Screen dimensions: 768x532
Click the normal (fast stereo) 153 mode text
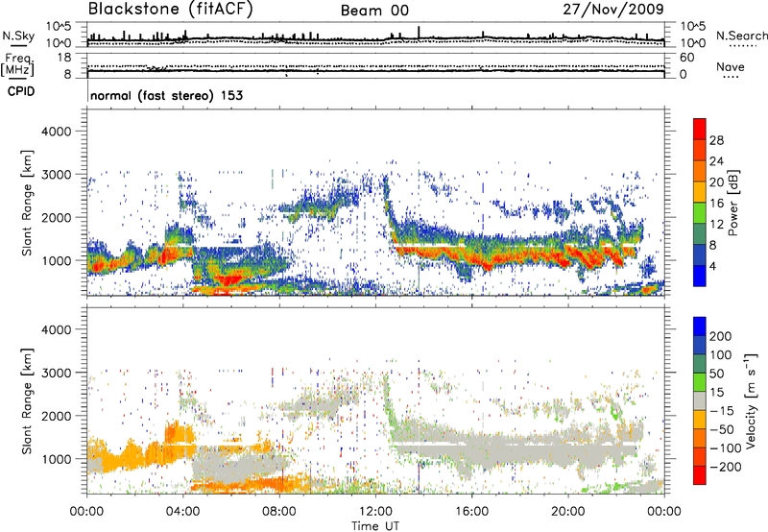click(x=166, y=95)
